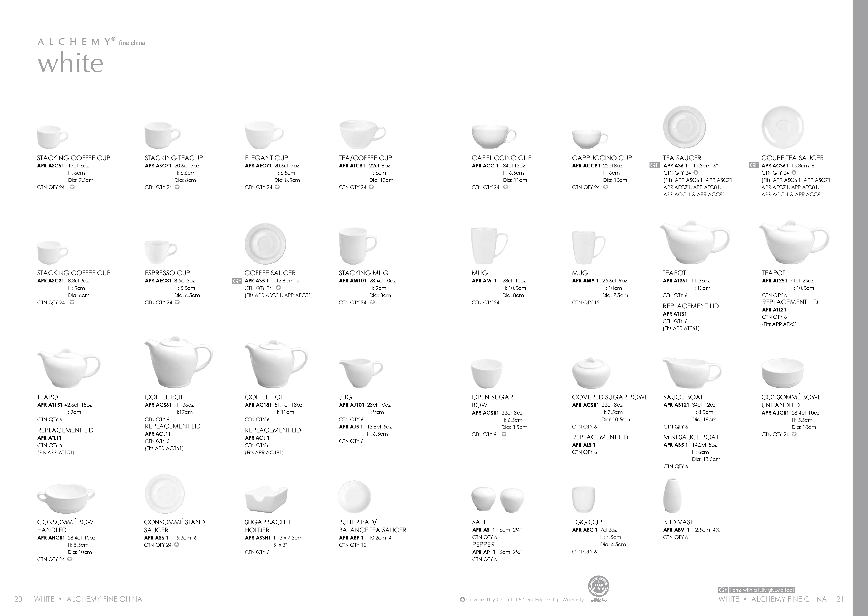Screen dimensions: 868x616
Task: Click the Covered Sugar Bowl heading
Action: [x=610, y=397]
